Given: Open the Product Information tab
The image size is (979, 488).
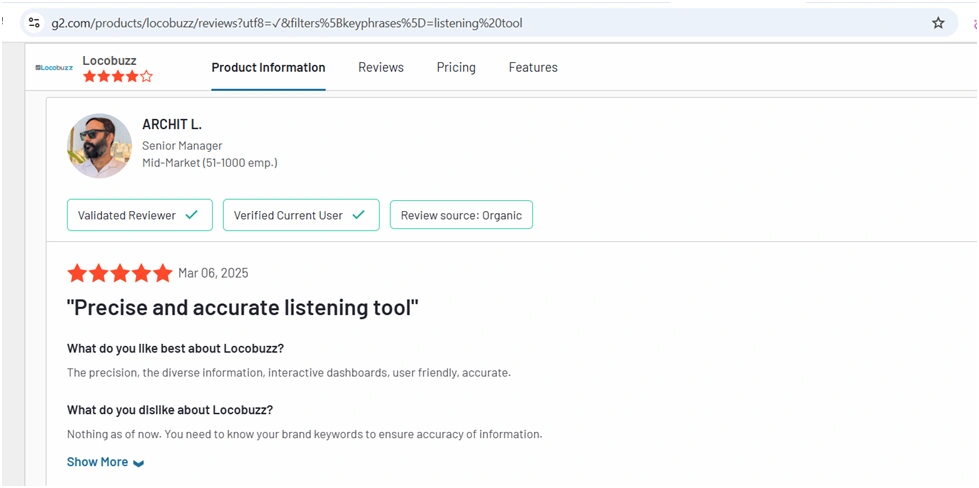Looking at the screenshot, I should [268, 67].
